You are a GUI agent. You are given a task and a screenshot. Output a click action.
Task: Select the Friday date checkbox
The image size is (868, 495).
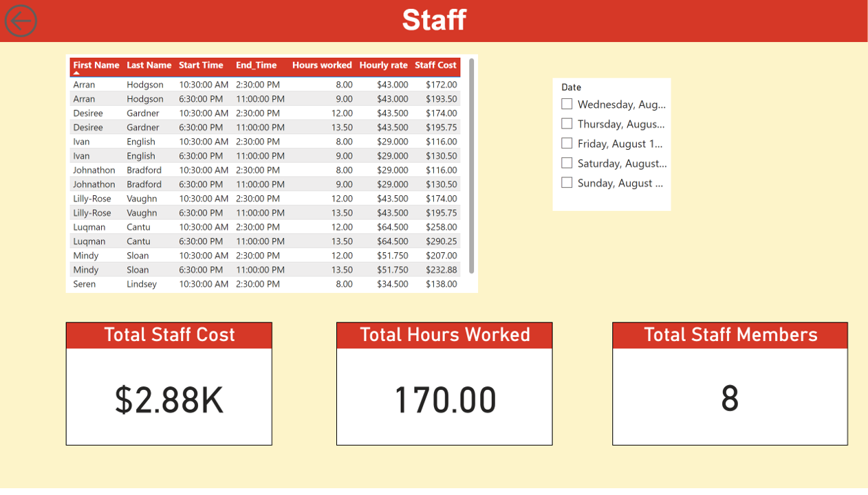tap(567, 143)
